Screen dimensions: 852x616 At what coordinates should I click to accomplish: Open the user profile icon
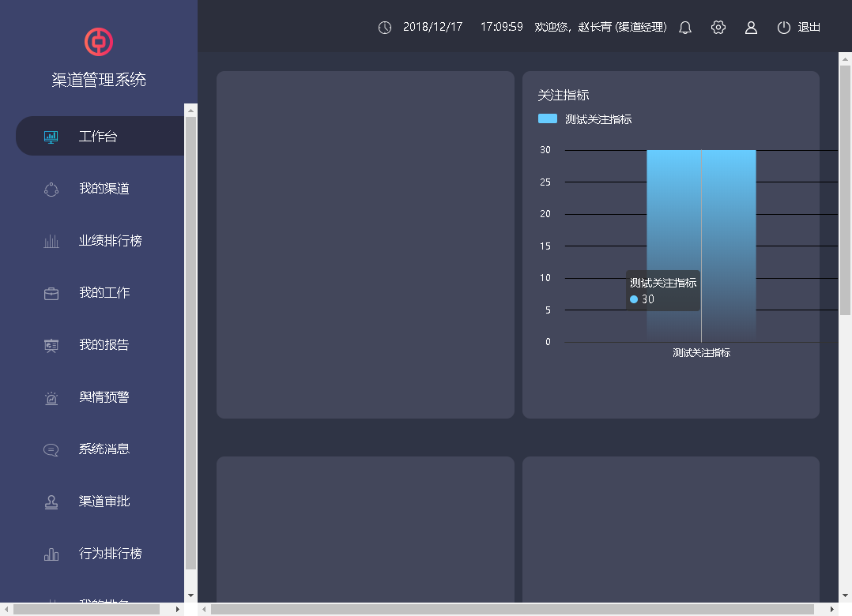pyautogui.click(x=751, y=28)
